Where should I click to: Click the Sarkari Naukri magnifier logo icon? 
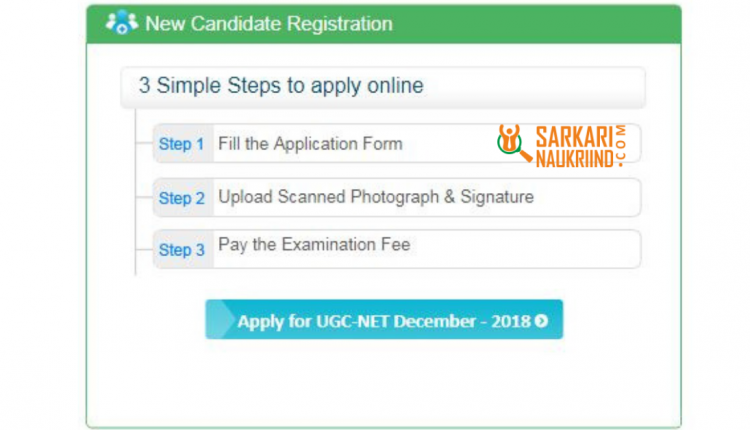(x=514, y=143)
